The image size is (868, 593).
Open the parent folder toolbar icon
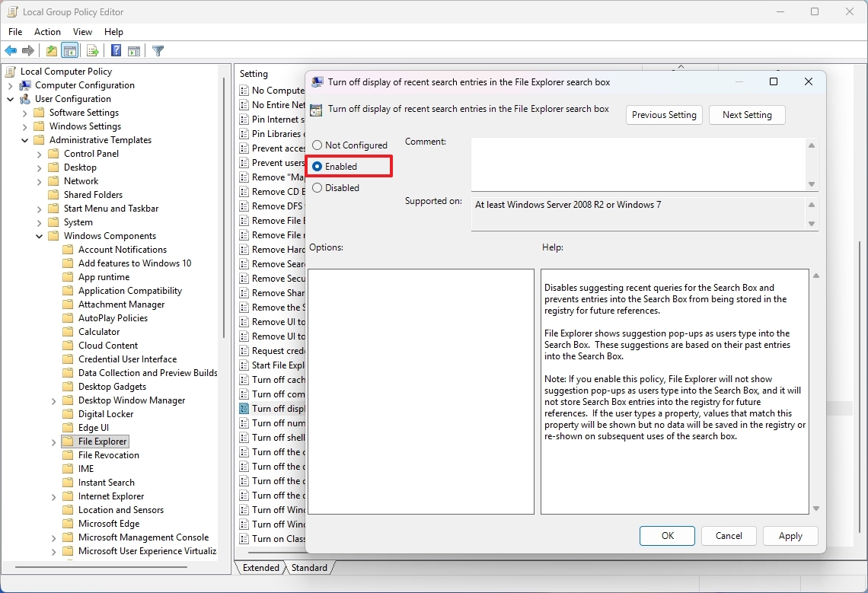tap(50, 50)
